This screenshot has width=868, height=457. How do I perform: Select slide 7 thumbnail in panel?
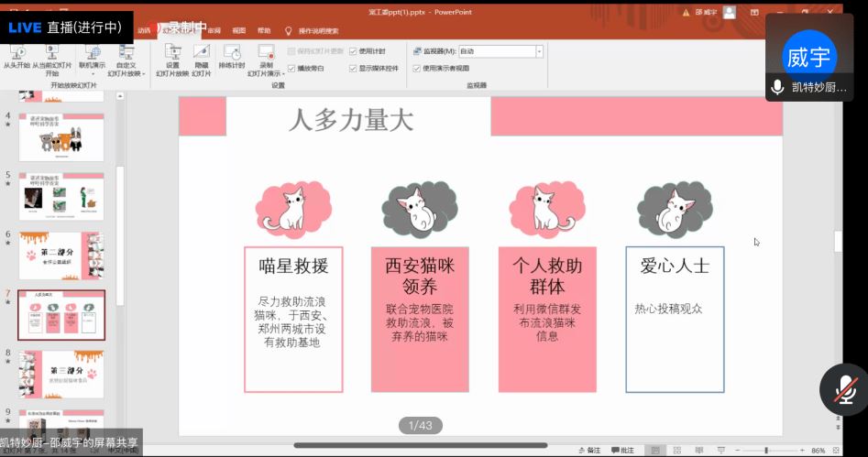click(x=61, y=315)
